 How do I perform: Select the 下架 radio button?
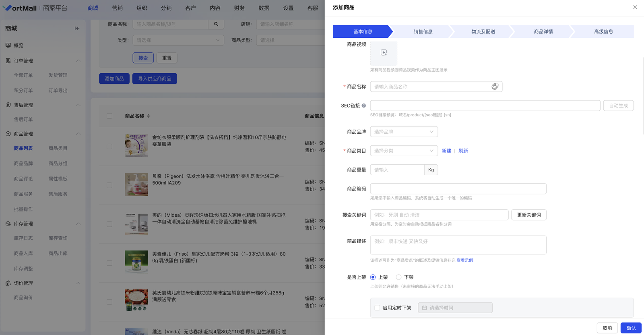398,277
